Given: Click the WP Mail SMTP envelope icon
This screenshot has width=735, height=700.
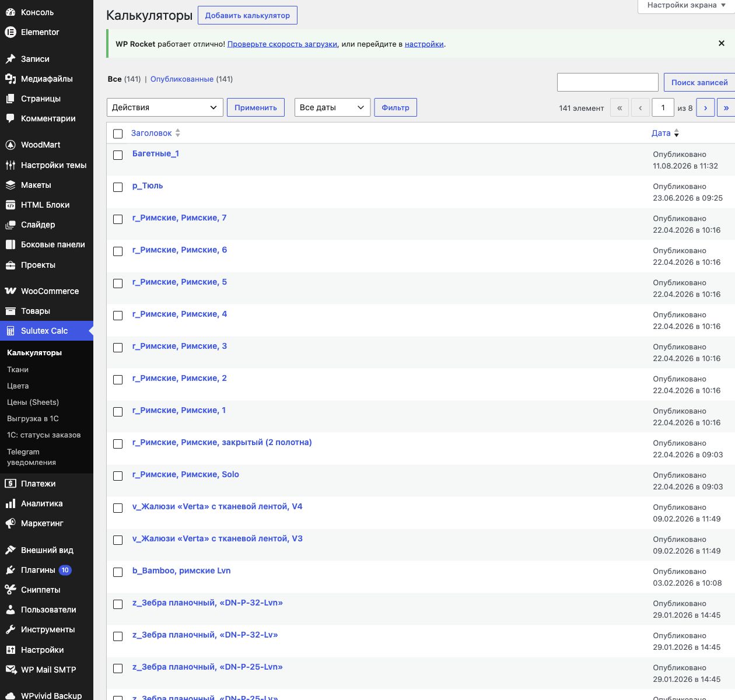Looking at the screenshot, I should point(10,670).
